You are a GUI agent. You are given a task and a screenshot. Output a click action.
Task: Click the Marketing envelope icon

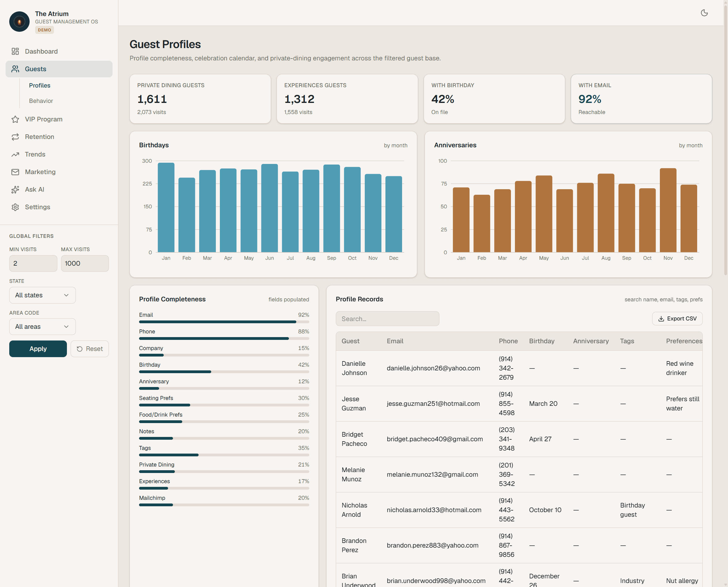pyautogui.click(x=15, y=172)
